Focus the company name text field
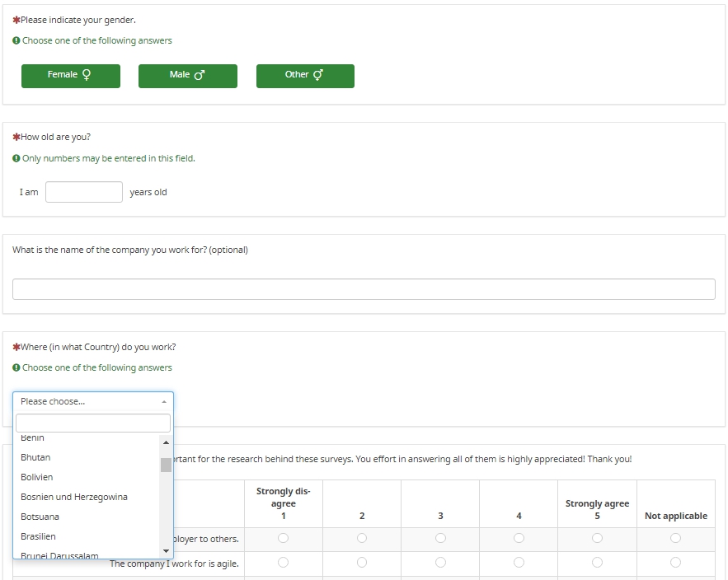The height and width of the screenshot is (580, 728). click(364, 289)
